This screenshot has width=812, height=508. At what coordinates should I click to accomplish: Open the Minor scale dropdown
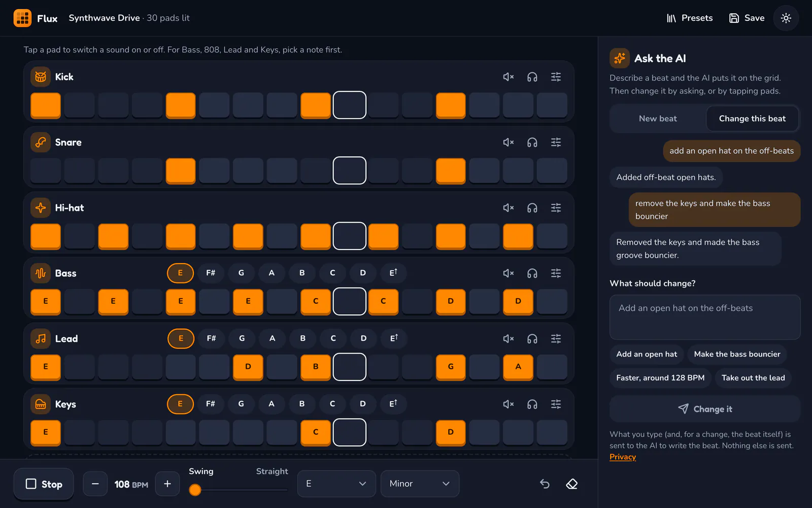tap(420, 484)
